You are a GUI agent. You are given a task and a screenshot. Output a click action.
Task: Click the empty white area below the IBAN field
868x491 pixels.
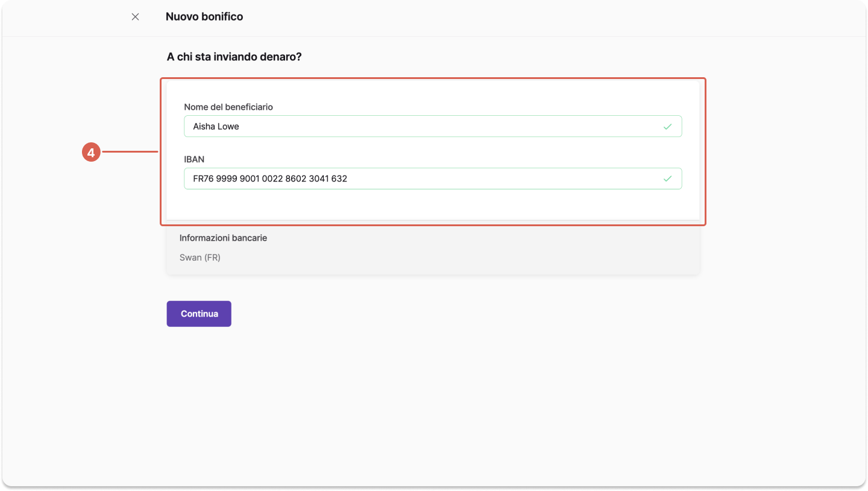433,204
